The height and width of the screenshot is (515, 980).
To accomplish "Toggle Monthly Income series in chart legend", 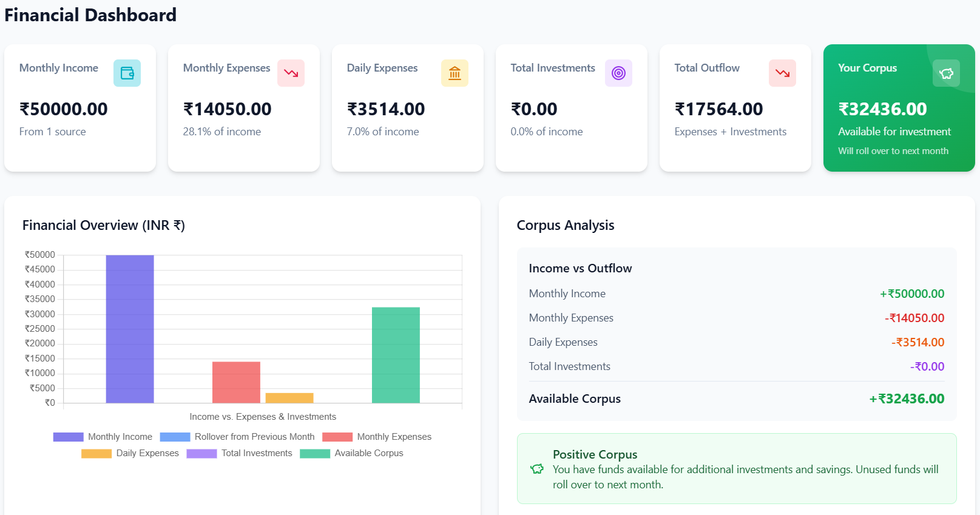I will (103, 437).
